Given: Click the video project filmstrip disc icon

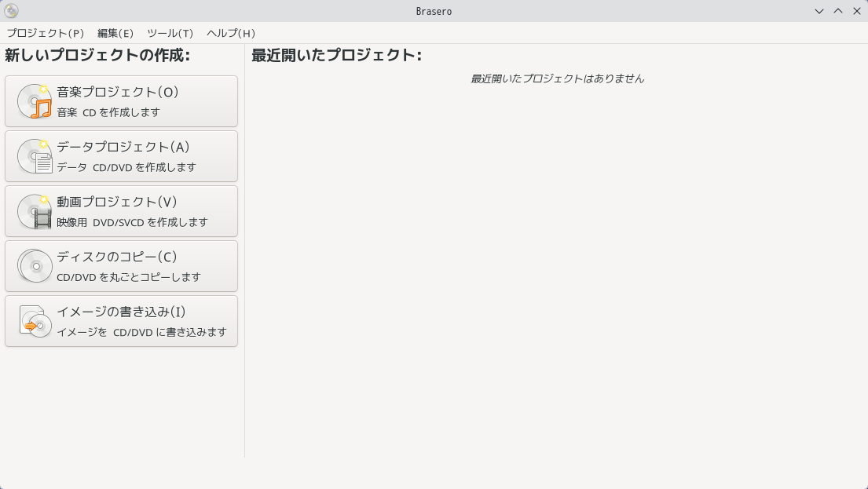Looking at the screenshot, I should coord(35,211).
